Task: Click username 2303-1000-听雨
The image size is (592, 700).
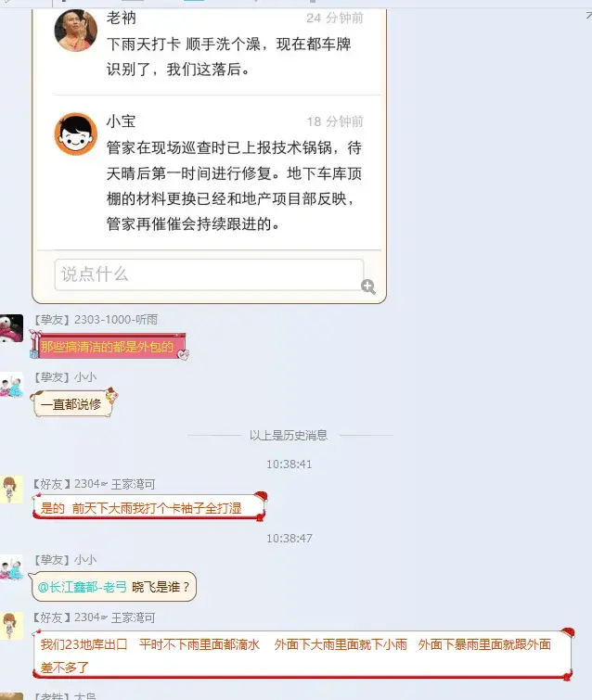Action: click(116, 320)
